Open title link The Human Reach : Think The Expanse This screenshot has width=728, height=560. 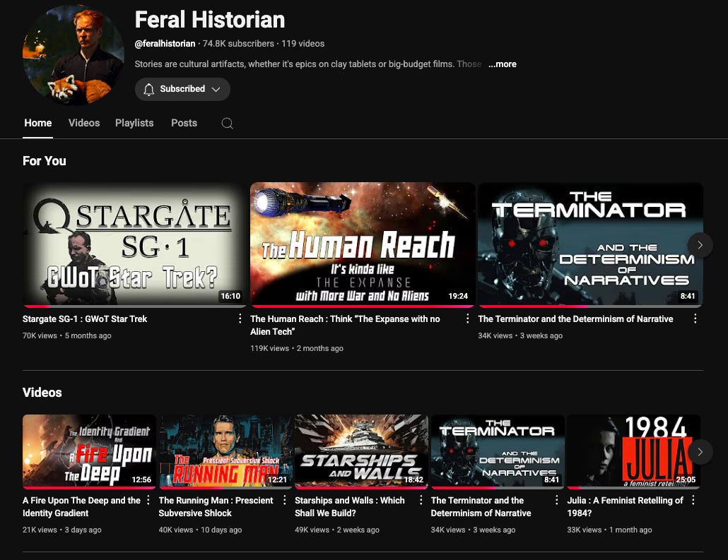coord(345,326)
